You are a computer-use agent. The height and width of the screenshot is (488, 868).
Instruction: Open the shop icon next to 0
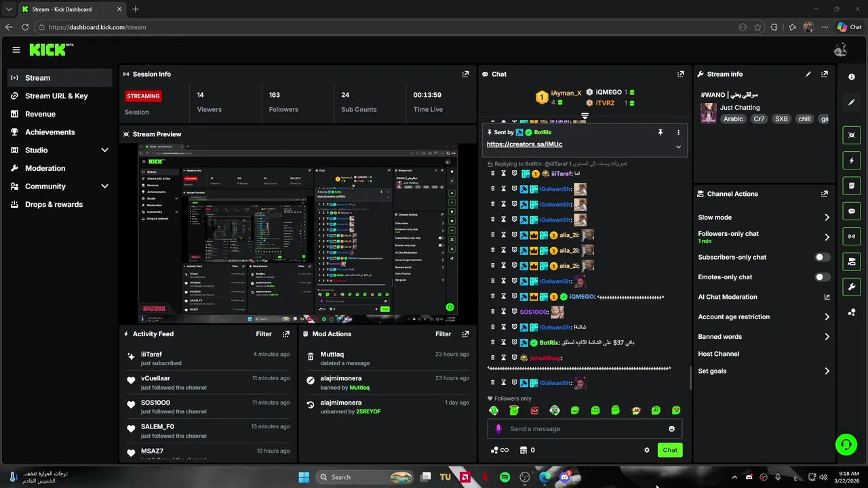click(x=523, y=450)
